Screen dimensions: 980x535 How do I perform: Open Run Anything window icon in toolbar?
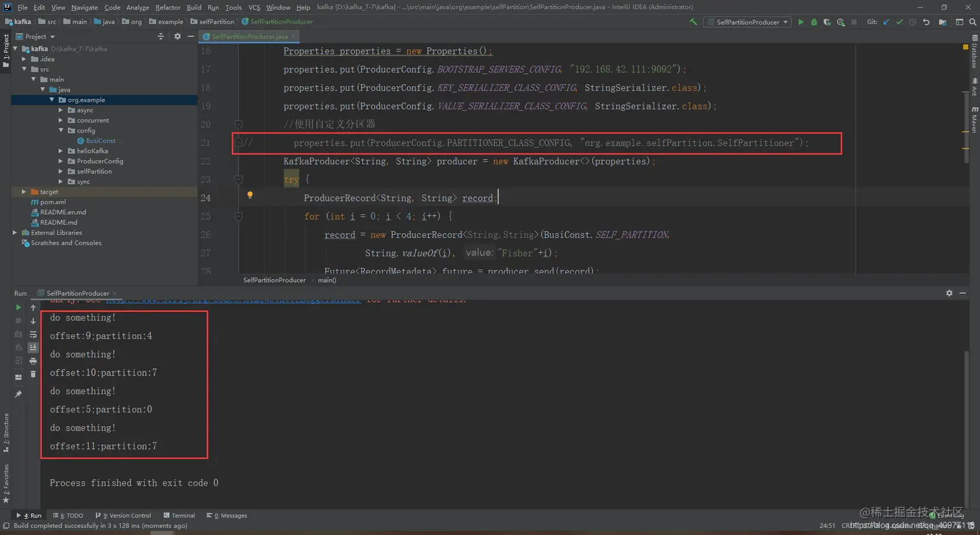tap(959, 22)
